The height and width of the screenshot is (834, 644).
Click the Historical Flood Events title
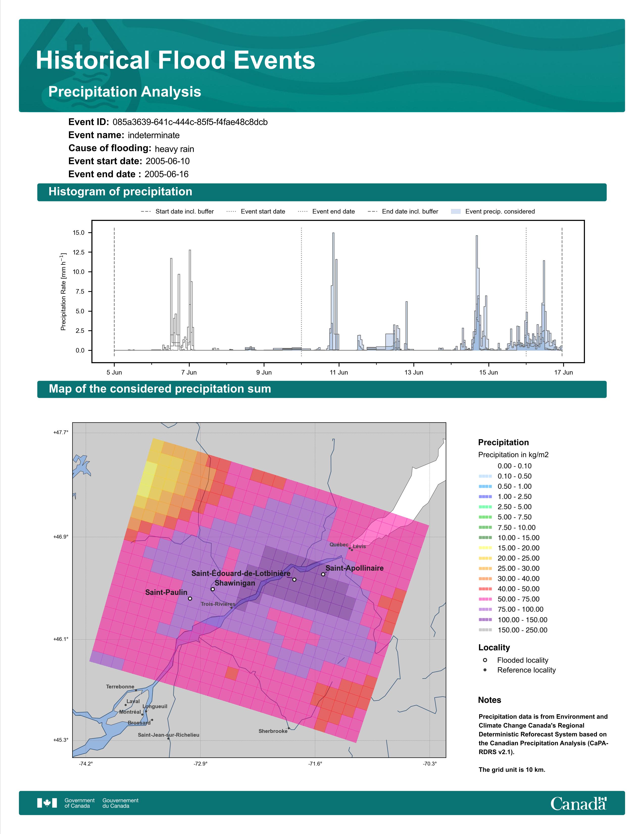[x=176, y=60]
